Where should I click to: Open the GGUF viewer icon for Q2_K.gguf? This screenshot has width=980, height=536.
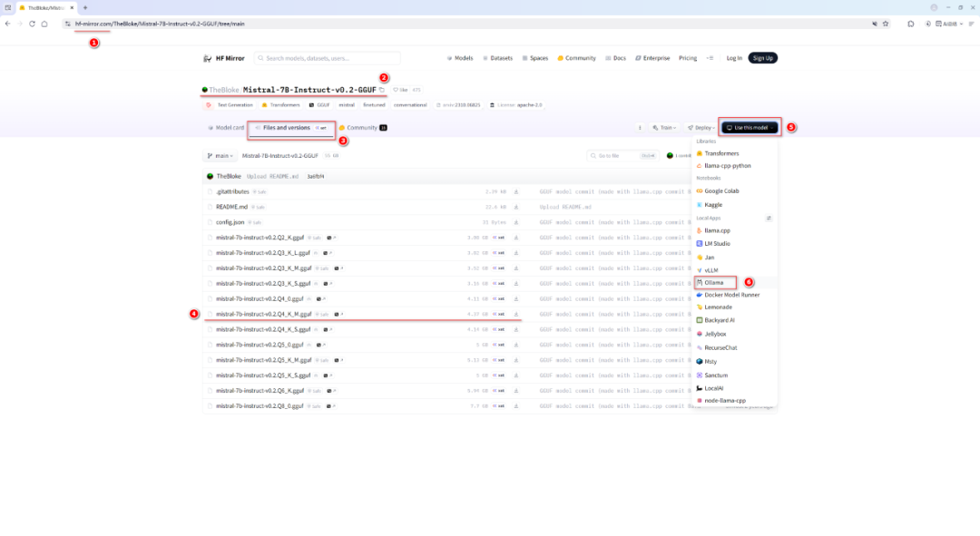[331, 238]
